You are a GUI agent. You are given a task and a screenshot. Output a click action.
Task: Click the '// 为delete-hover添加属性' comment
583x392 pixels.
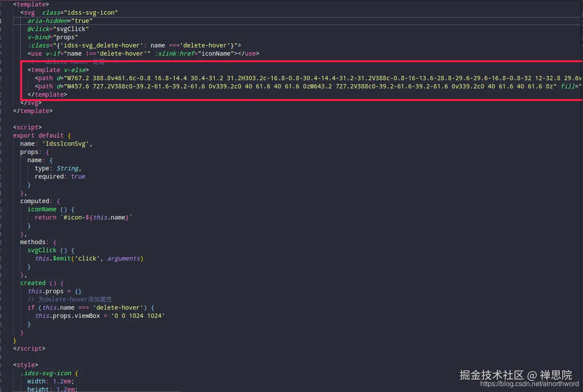pyautogui.click(x=69, y=299)
